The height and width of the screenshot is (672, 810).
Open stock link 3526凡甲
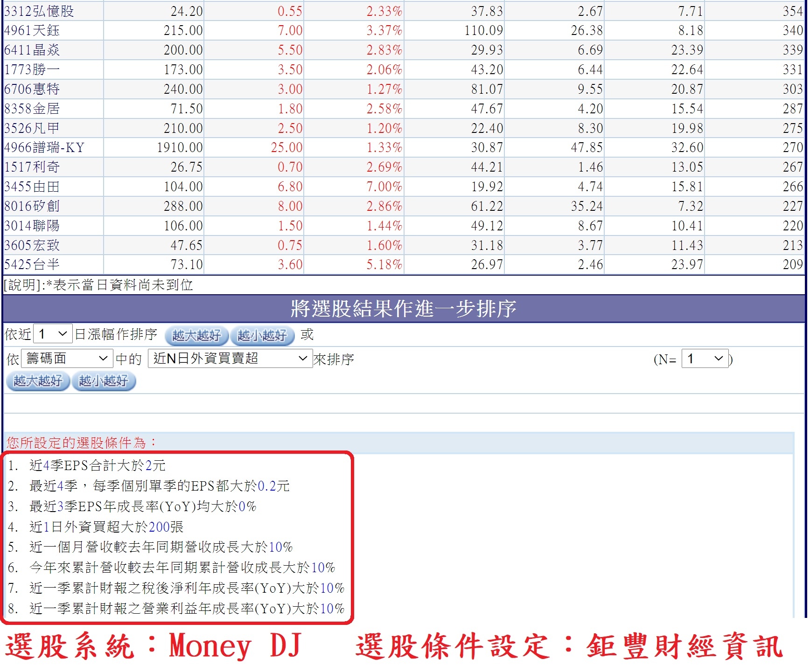click(x=32, y=128)
